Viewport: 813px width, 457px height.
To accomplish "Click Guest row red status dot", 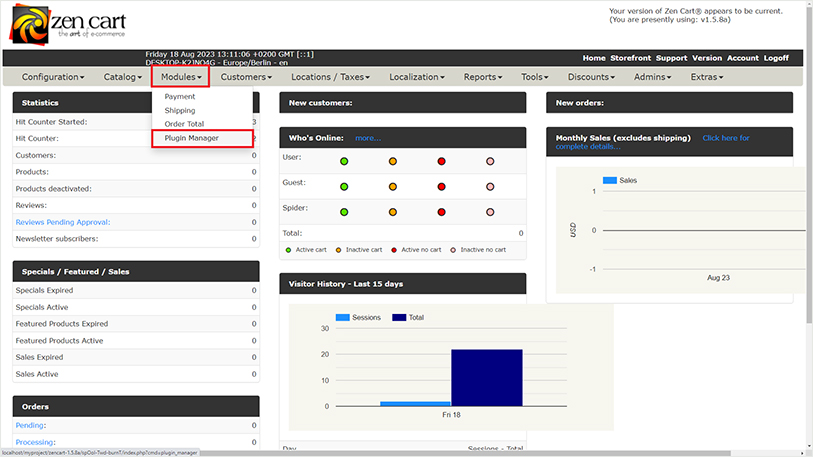I will pos(441,187).
